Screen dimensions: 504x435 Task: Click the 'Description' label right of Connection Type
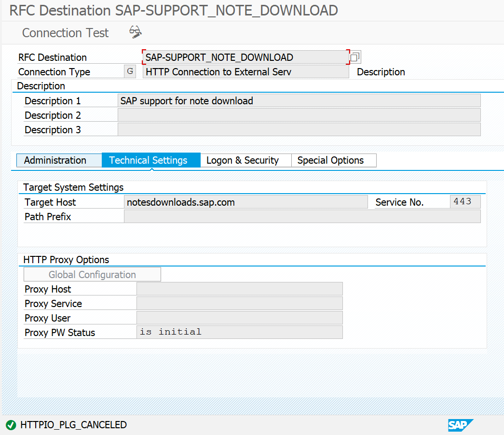coord(381,72)
